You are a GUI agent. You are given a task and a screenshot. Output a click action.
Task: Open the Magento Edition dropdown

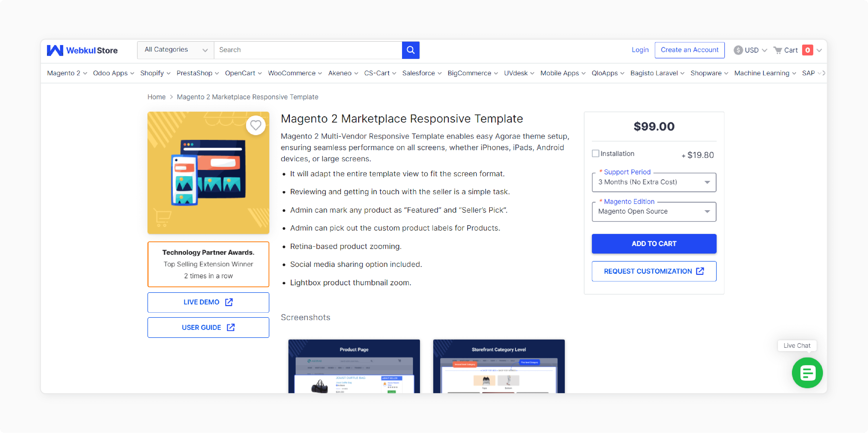654,212
